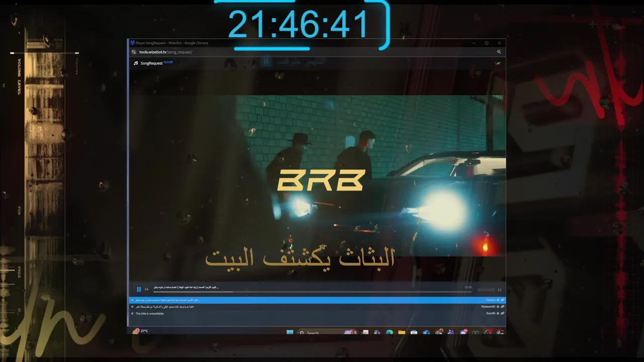Image resolution: width=644 pixels, height=362 pixels.
Task: Select the text 'The title is unavailable.'
Action: [150, 313]
